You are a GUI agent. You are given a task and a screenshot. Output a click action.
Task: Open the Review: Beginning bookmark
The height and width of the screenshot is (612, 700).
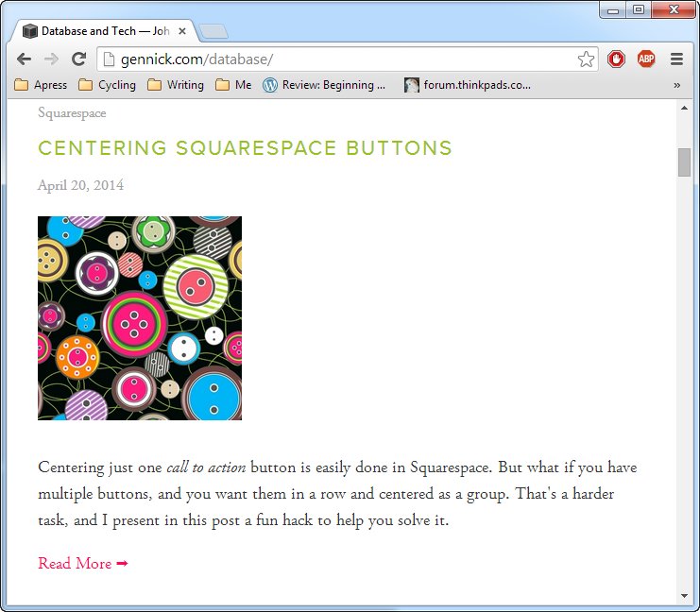pos(324,85)
